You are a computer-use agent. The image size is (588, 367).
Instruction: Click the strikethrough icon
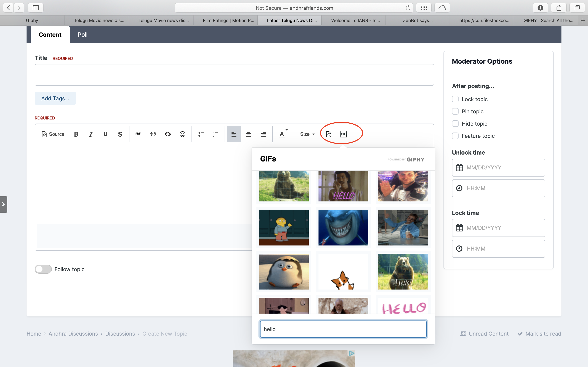(120, 134)
